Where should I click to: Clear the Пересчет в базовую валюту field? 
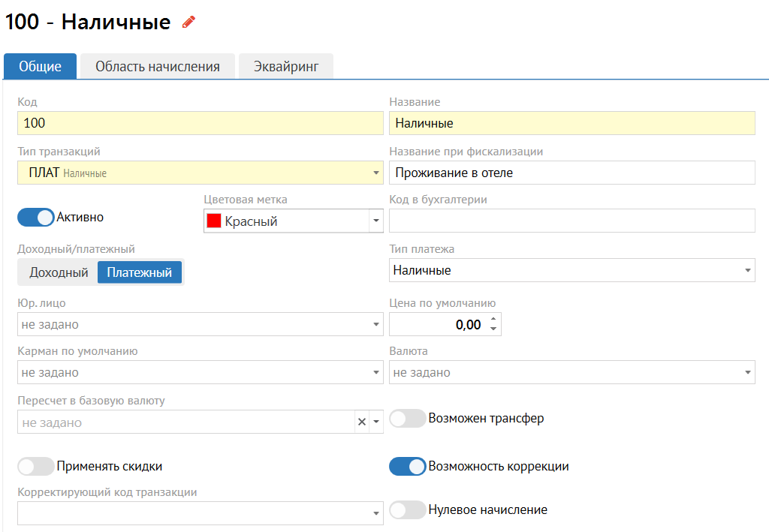362,422
